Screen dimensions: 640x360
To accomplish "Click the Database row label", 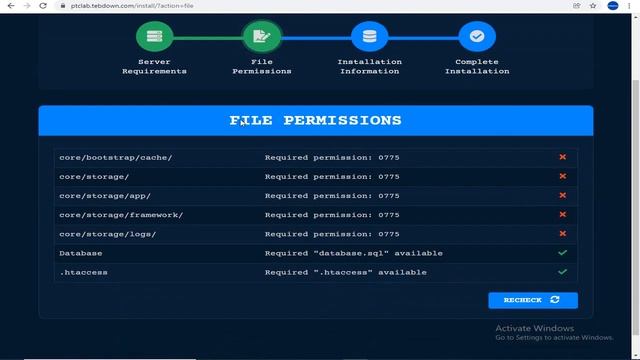I will [x=81, y=253].
